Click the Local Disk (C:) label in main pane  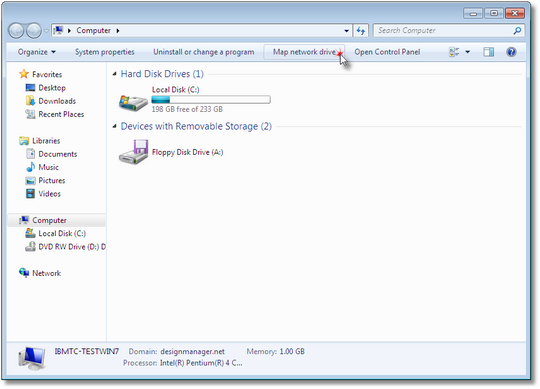pyautogui.click(x=176, y=90)
